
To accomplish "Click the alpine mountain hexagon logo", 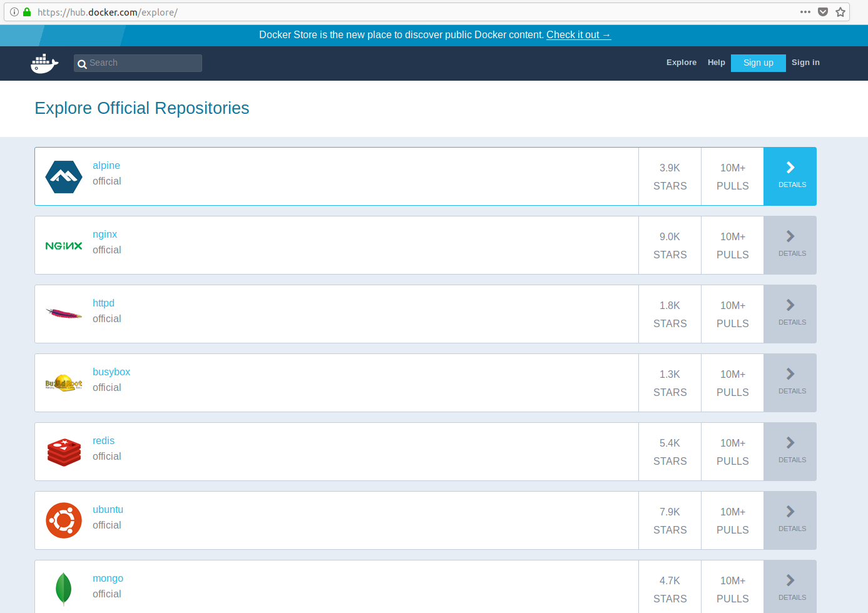I will click(x=64, y=177).
